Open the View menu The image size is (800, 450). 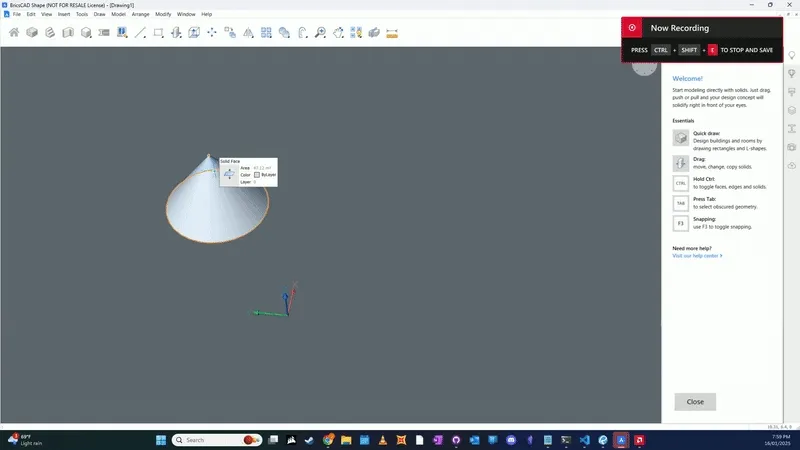tap(46, 14)
